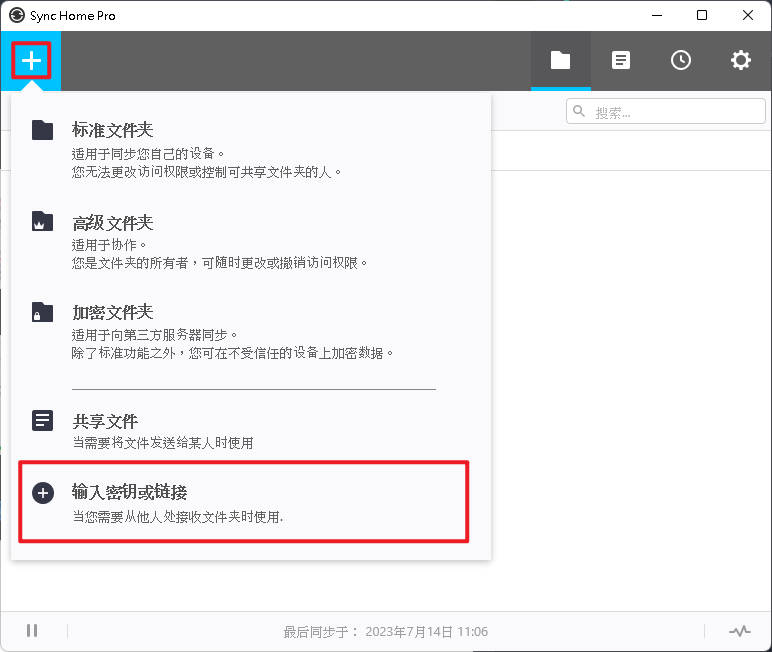The image size is (772, 652).
Task: Minimize the Sync Home Pro window
Action: tap(657, 15)
